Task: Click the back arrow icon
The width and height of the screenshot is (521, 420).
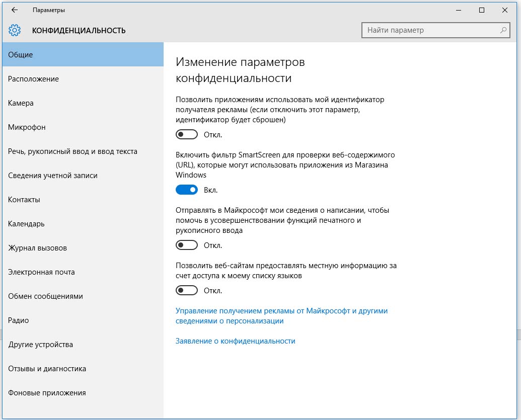Action: point(15,10)
